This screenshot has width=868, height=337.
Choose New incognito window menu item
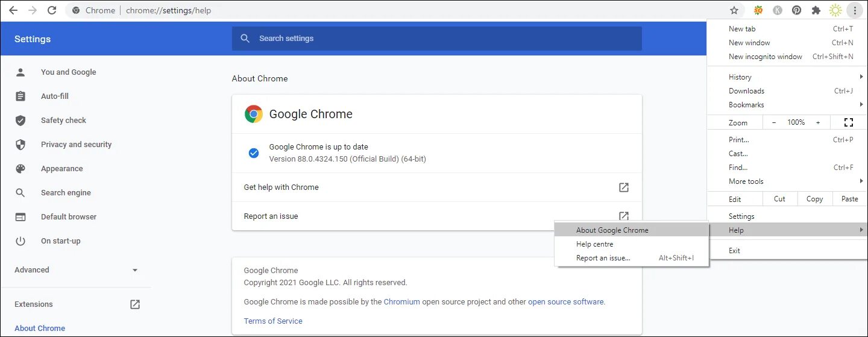[765, 57]
